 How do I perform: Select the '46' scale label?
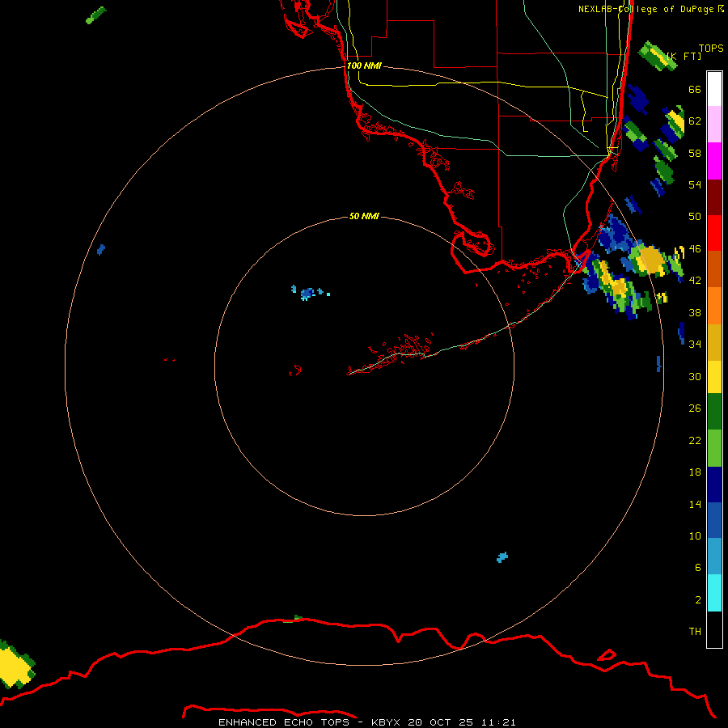click(695, 249)
